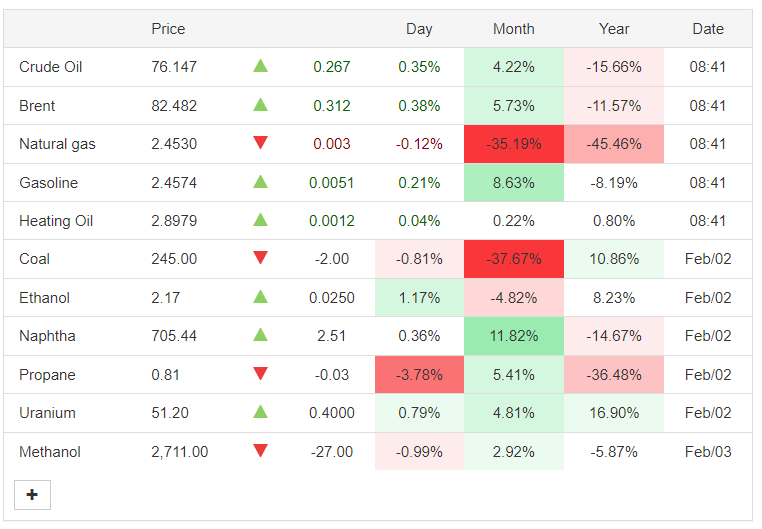Click the Feb/03 date for Methanol
This screenshot has height=529, width=762.
tap(708, 452)
